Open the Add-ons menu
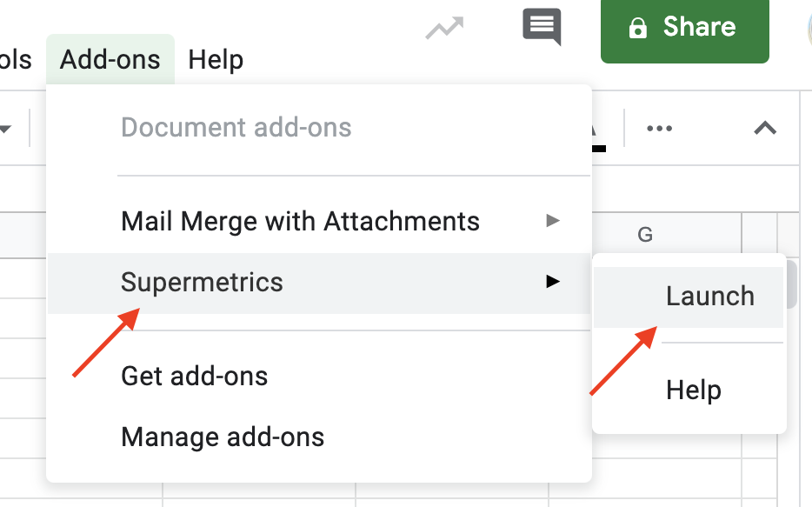The height and width of the screenshot is (507, 812). pos(110,59)
